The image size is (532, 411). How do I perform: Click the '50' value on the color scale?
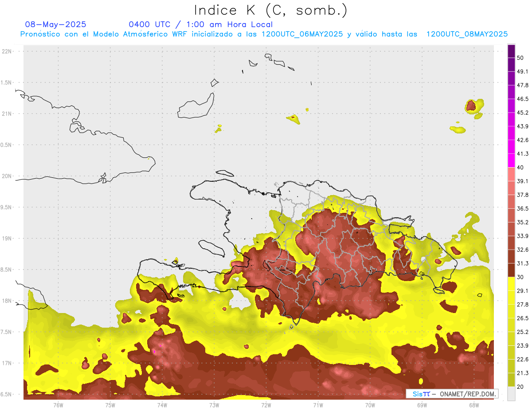tap(520, 58)
